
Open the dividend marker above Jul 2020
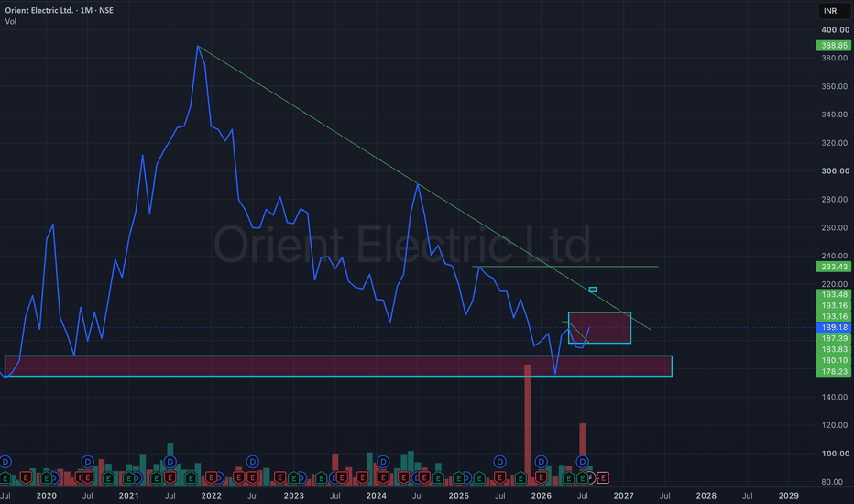coord(87,462)
